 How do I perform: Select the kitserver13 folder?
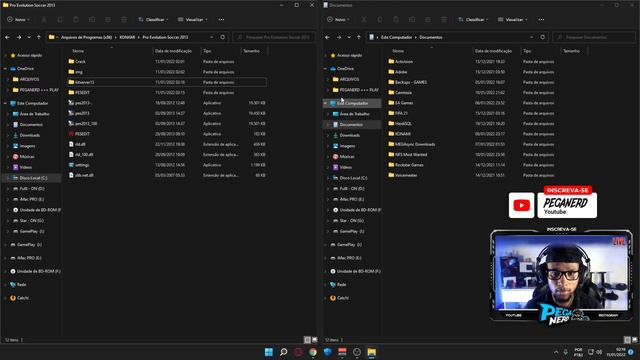coord(167,82)
